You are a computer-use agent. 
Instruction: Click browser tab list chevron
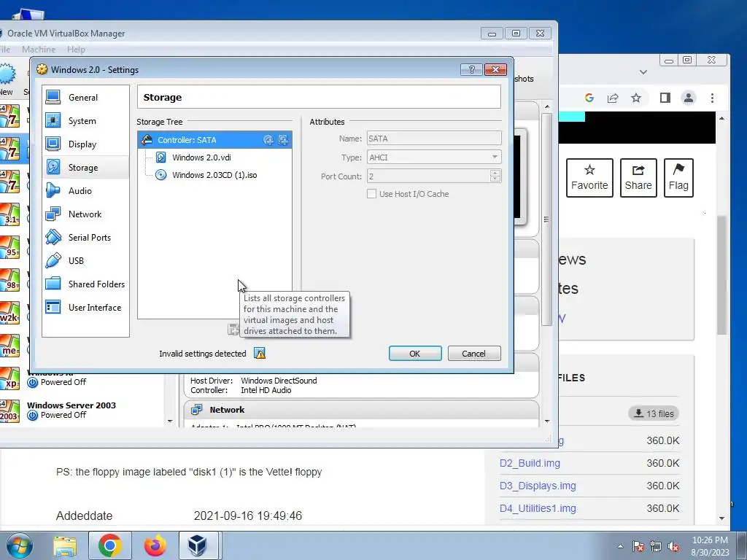click(x=643, y=72)
